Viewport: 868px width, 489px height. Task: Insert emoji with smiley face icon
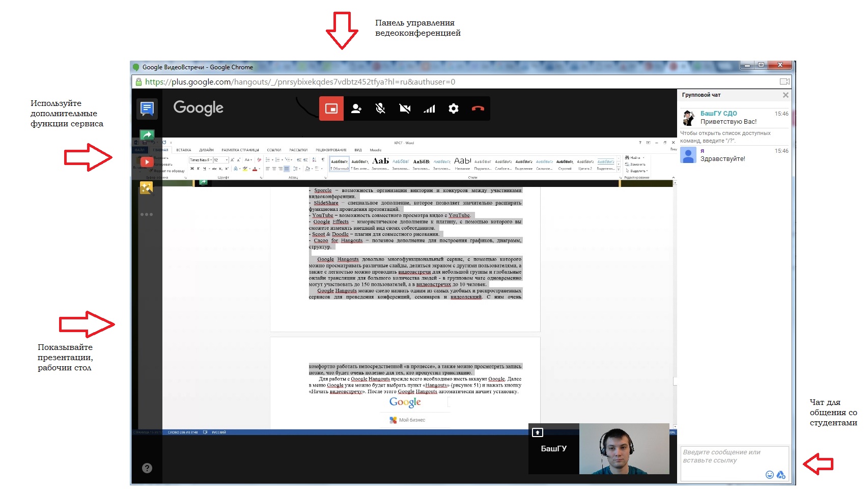(769, 475)
